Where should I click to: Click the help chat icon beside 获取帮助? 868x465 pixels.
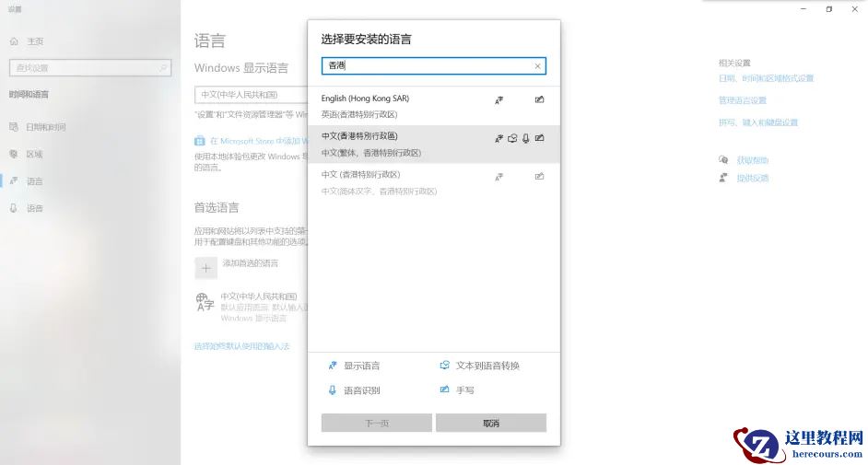pos(723,160)
